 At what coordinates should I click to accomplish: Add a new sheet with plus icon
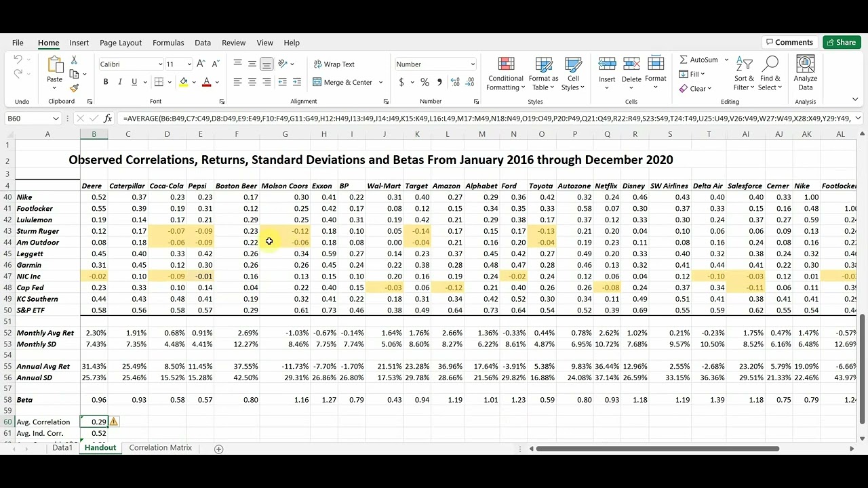(x=218, y=449)
